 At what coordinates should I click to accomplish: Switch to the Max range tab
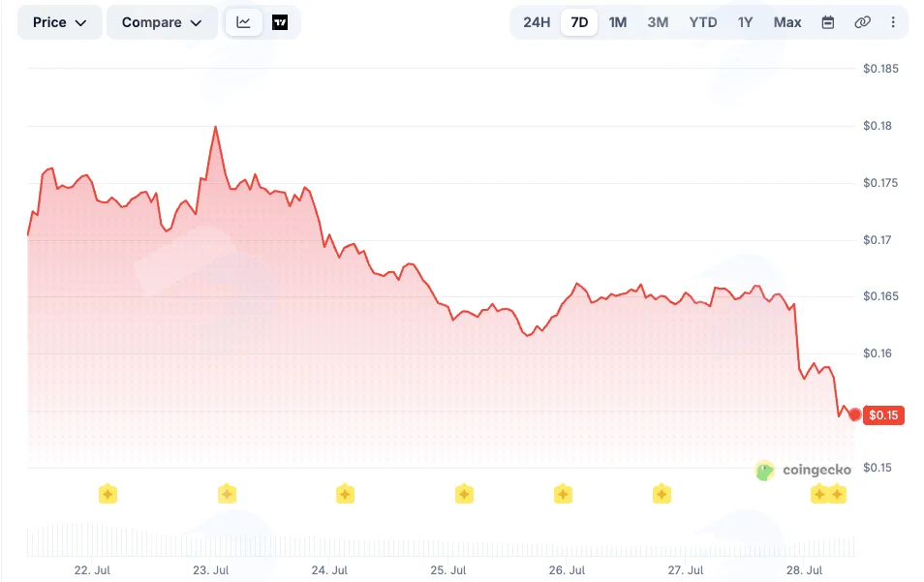click(x=787, y=22)
